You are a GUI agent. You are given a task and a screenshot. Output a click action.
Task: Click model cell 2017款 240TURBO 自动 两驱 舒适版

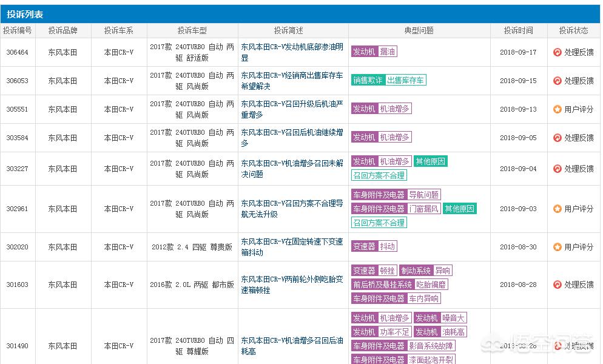point(192,52)
